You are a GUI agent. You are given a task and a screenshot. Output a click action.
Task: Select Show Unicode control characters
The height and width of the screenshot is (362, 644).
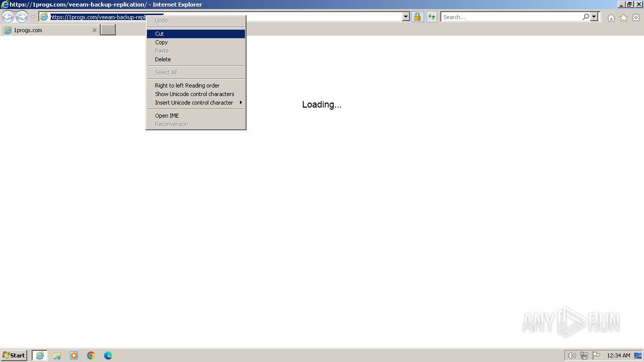pos(196,94)
